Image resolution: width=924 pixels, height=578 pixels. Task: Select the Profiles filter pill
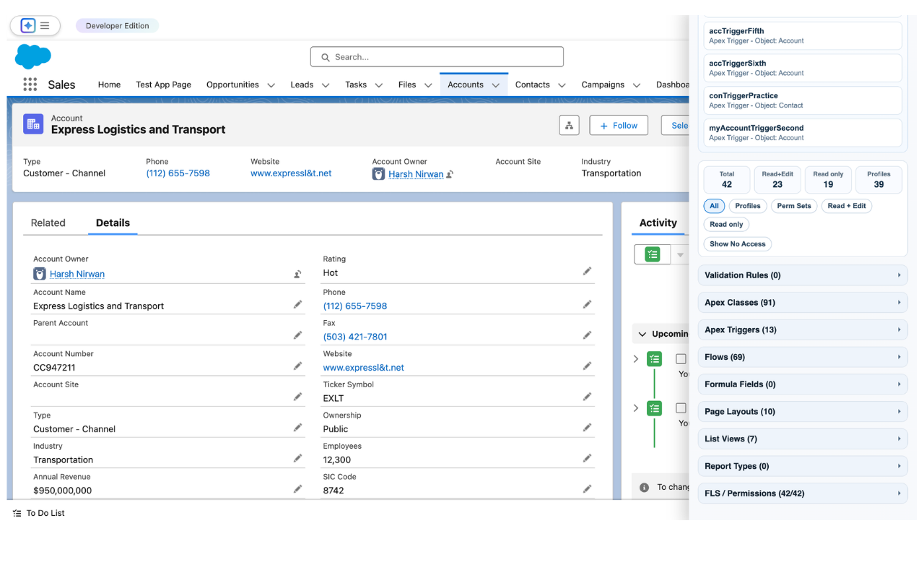click(748, 206)
